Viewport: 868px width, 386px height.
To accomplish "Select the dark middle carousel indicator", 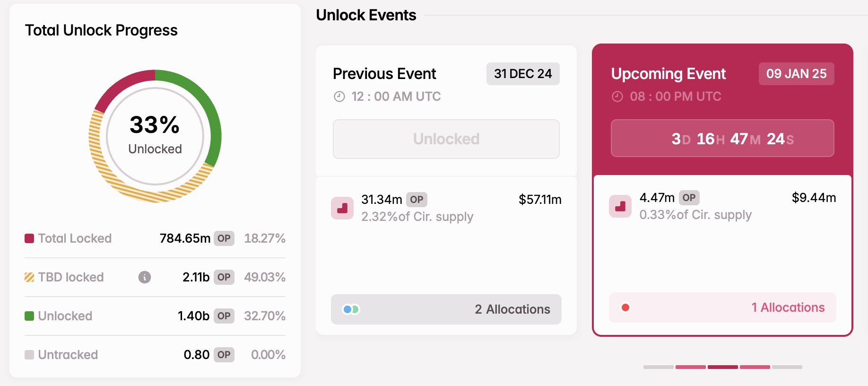I will [x=723, y=367].
